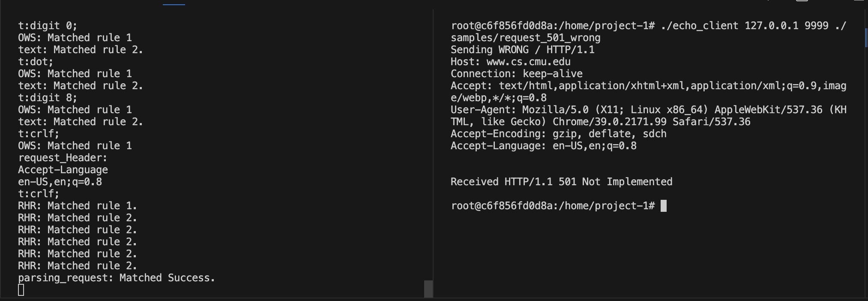
Task: Click the 'parsing_request: Matched Success.' line
Action: pyautogui.click(x=117, y=278)
